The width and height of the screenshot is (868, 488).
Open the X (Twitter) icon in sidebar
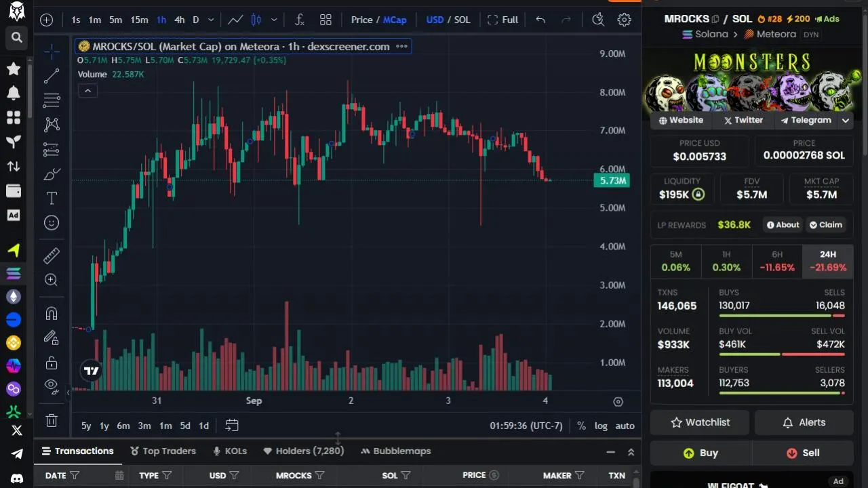17,430
